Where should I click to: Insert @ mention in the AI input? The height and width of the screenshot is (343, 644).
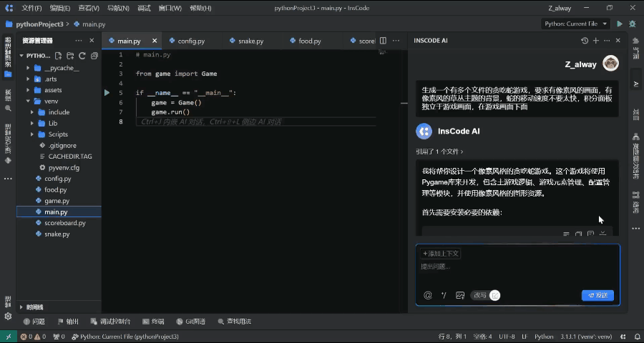click(428, 295)
